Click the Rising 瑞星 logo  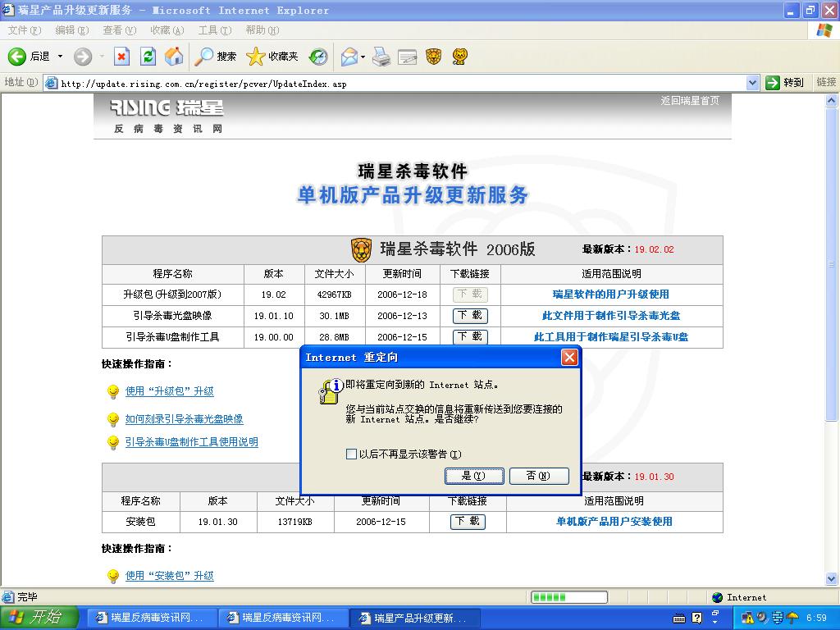point(167,108)
